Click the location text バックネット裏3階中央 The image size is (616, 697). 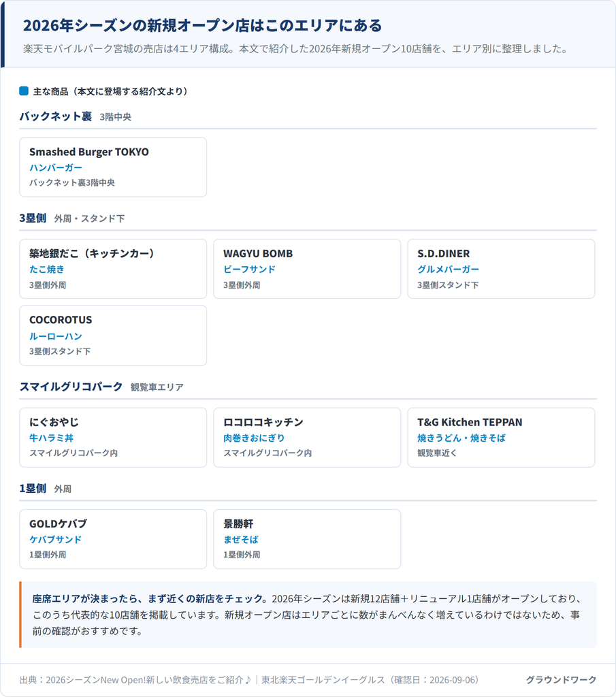click(x=72, y=182)
